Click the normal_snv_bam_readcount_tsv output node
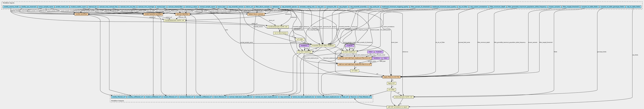The image size is (644, 109). tap(266, 97)
